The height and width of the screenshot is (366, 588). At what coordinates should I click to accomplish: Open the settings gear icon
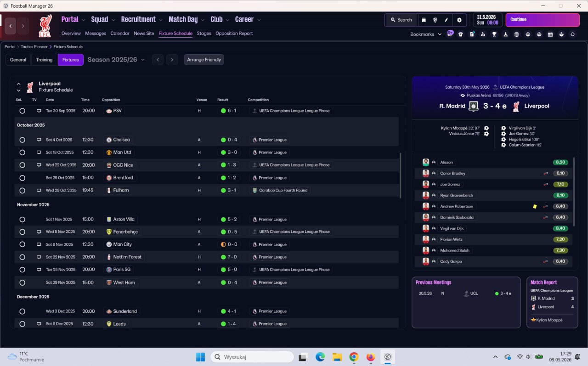click(459, 20)
